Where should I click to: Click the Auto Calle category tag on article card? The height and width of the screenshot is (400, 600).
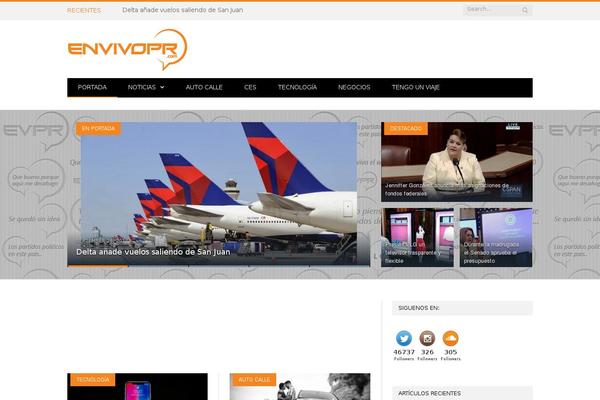(254, 380)
